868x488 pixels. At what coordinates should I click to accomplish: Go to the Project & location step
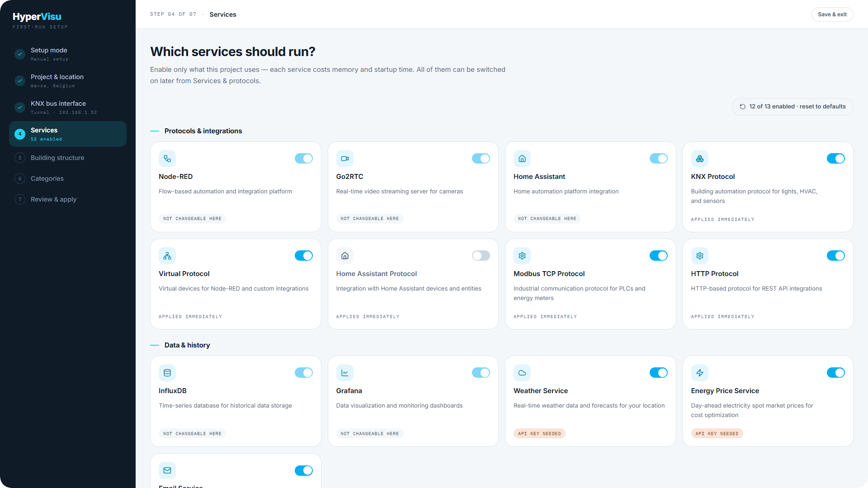click(x=68, y=81)
